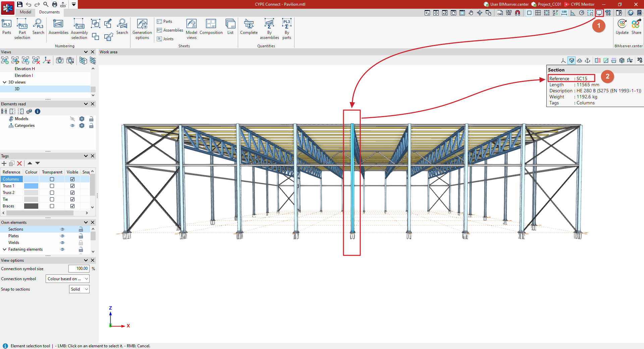Select Elevation H view

pos(45,69)
